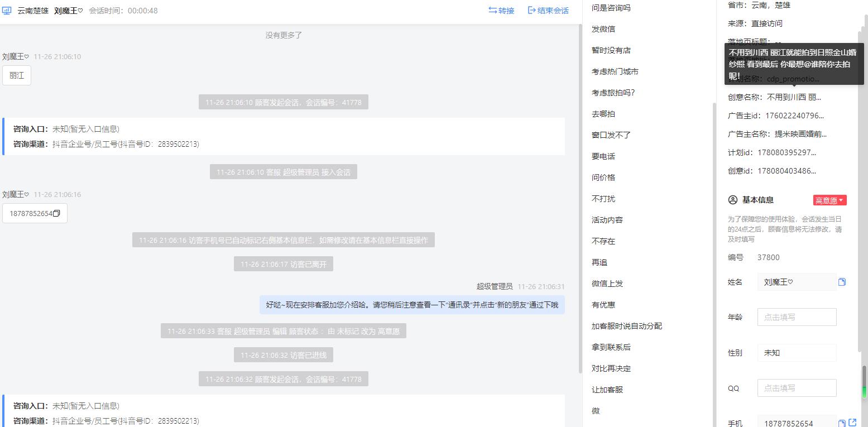
Task: Click the QQ input field
Action: [x=797, y=388]
